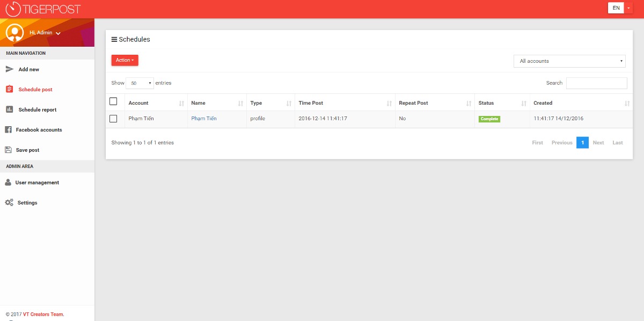This screenshot has height=321, width=644.
Task: Go to page 1 in pagination
Action: 582,143
